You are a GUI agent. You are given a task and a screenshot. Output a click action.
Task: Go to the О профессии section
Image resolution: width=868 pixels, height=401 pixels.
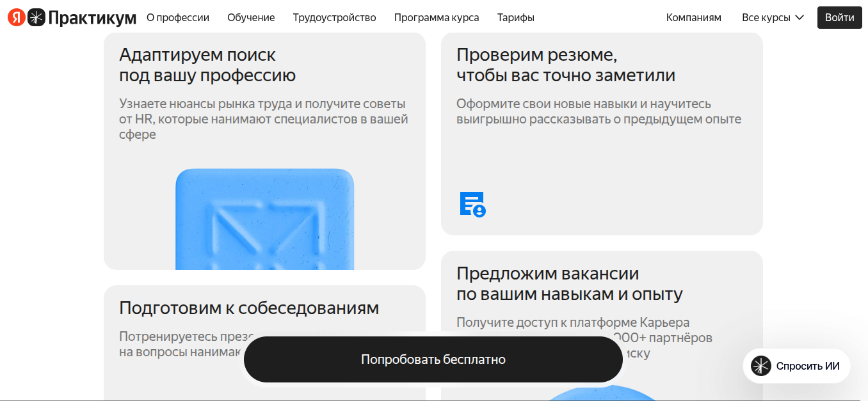pos(178,17)
